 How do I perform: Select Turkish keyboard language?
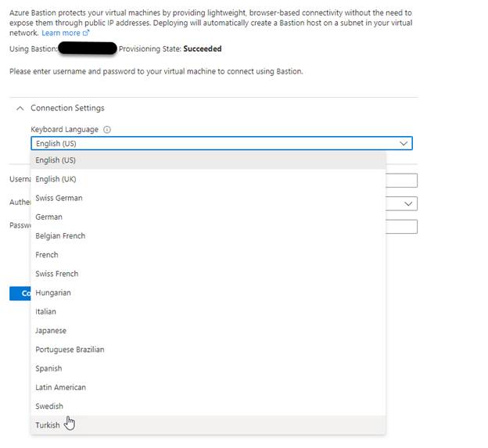tap(48, 425)
